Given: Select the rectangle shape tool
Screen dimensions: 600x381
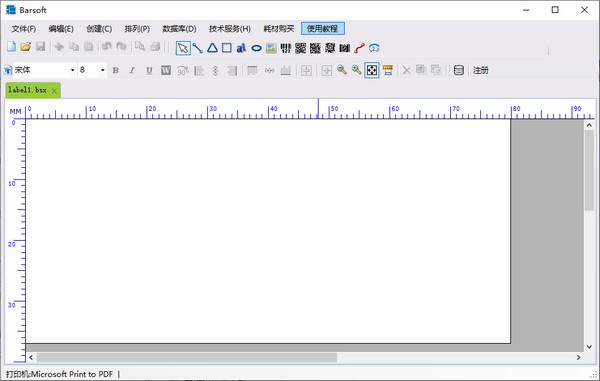Looking at the screenshot, I should pyautogui.click(x=227, y=48).
